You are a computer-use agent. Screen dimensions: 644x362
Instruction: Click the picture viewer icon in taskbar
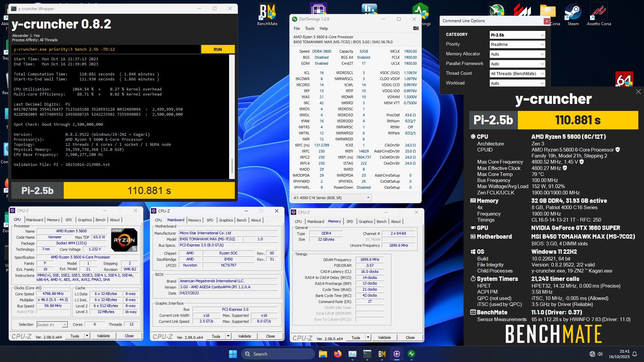352,354
